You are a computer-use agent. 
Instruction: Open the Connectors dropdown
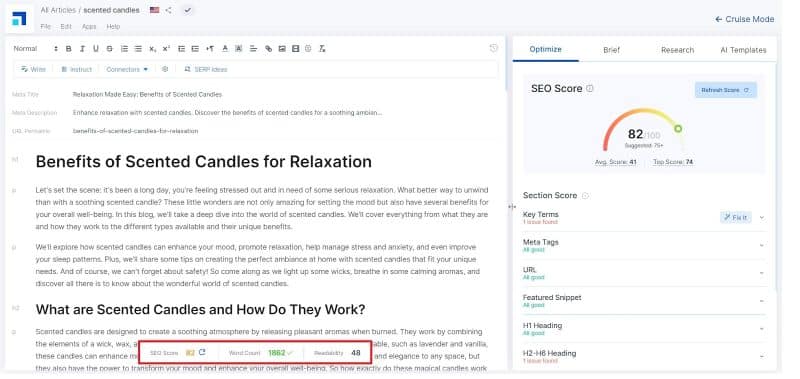[x=127, y=69]
